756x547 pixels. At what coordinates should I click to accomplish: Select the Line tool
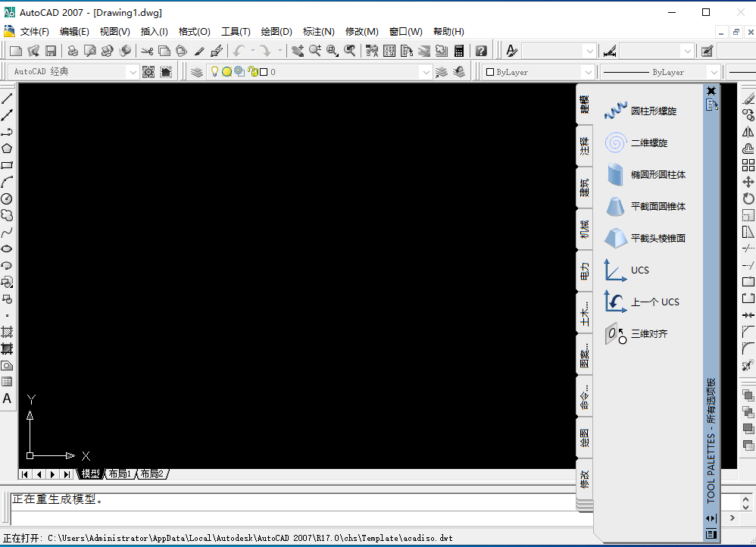click(8, 97)
